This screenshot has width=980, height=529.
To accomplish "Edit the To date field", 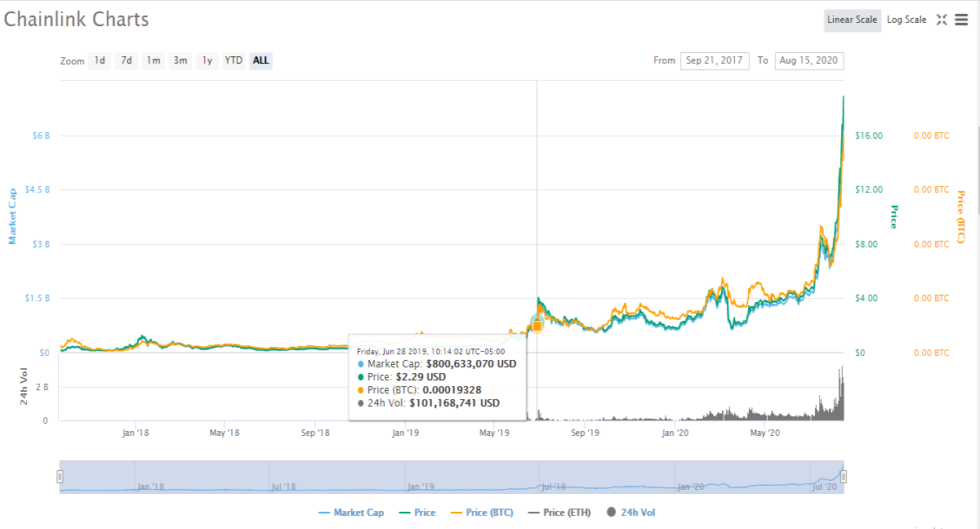I will [x=809, y=60].
